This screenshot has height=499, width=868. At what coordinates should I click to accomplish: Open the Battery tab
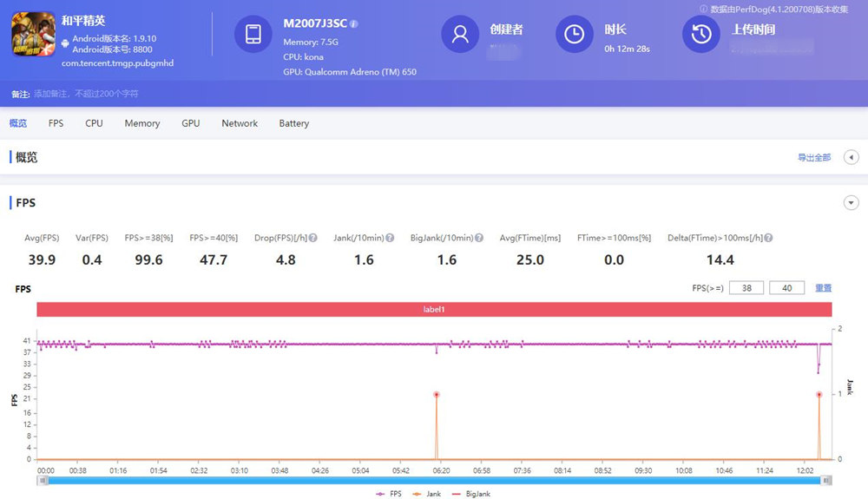click(x=294, y=123)
